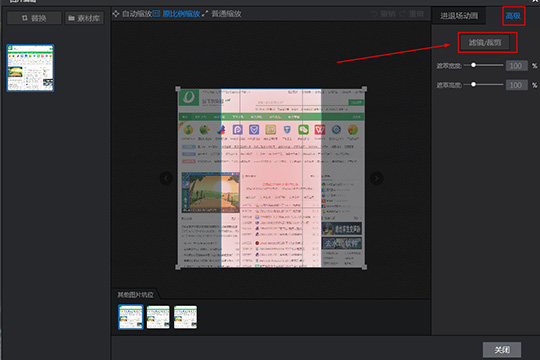Click the top-left crop corner handle

tap(178, 89)
